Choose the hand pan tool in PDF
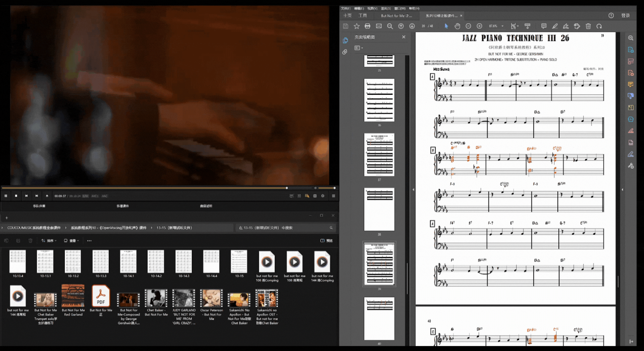 457,26
